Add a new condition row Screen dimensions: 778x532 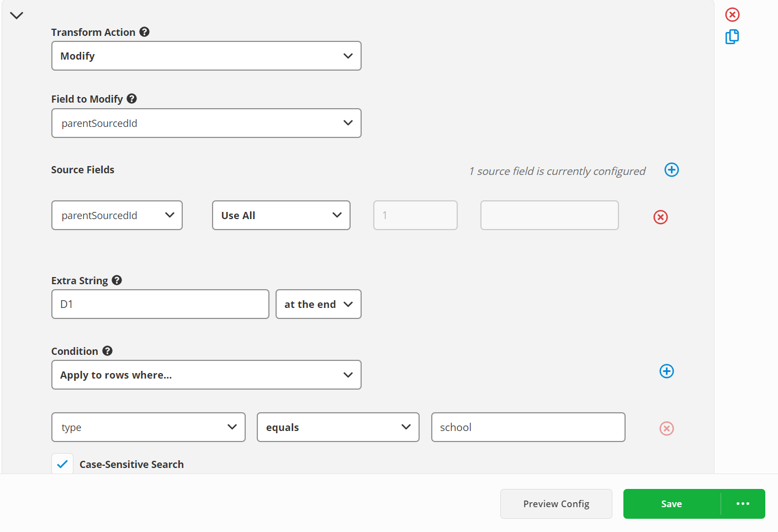pos(666,371)
